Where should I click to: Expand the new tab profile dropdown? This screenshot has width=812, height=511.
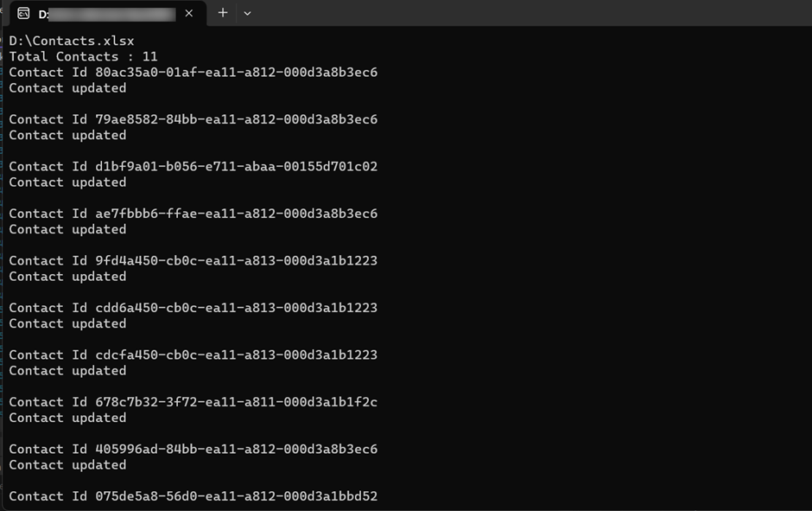[x=247, y=13]
